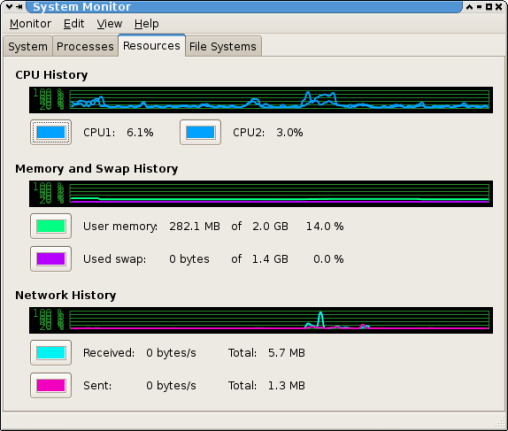This screenshot has height=431, width=508.
Task: Click the pin window icon in title bar
Action: [x=19, y=6]
